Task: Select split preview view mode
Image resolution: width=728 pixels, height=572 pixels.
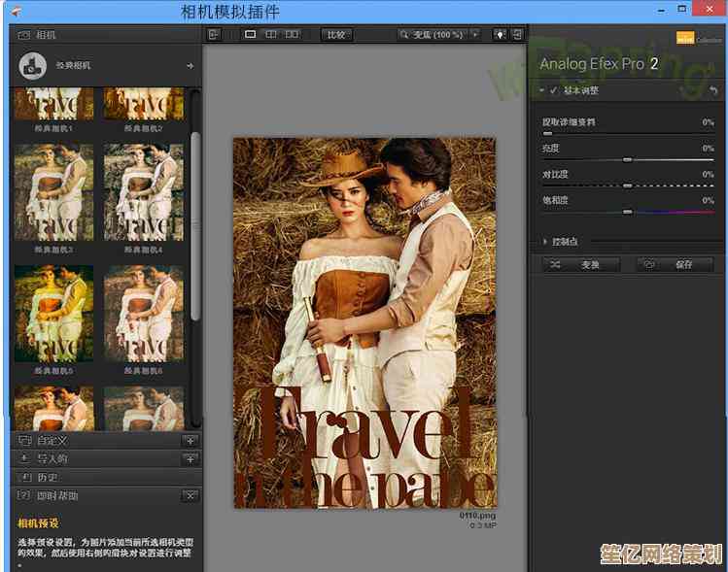Action: tap(270, 34)
